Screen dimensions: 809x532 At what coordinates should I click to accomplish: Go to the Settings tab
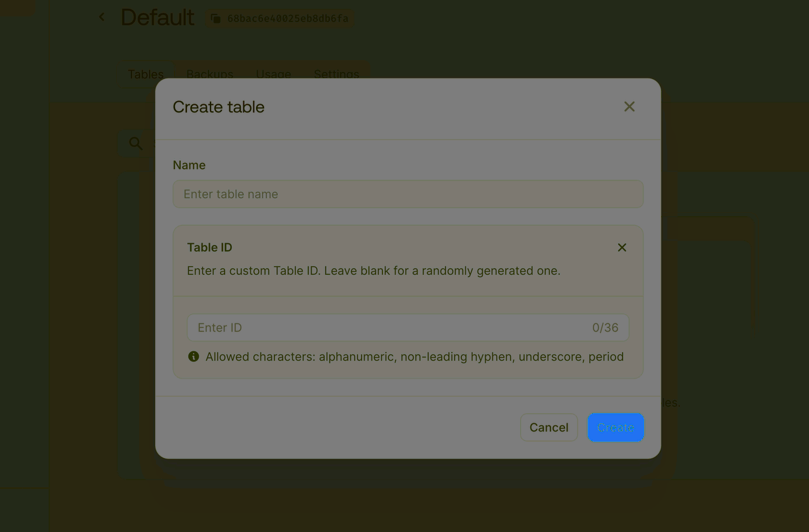(x=336, y=74)
